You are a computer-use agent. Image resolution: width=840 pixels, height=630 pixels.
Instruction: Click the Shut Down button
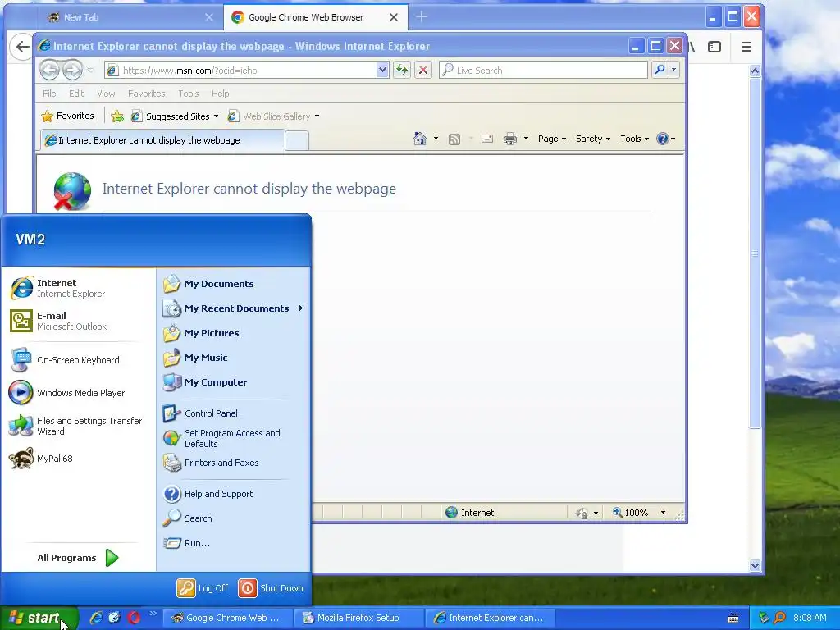[271, 588]
